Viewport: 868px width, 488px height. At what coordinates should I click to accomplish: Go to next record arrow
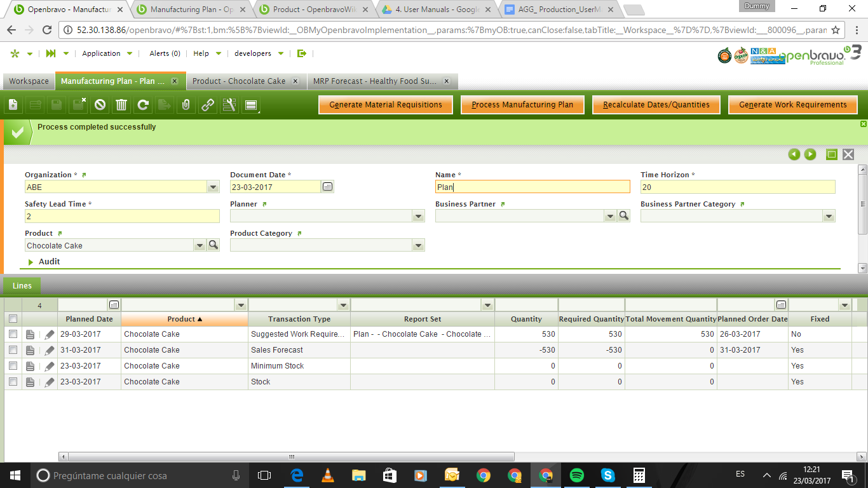[x=810, y=154]
